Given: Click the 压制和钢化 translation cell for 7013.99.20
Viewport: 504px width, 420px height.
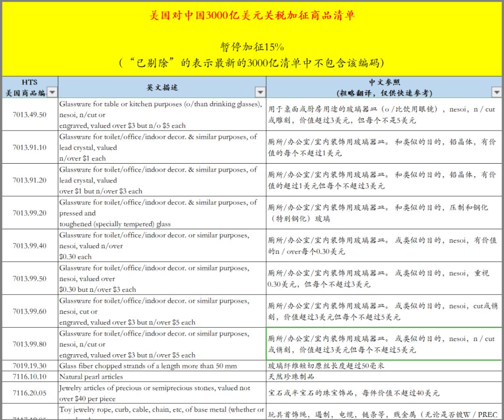Looking at the screenshot, I should 383,213.
